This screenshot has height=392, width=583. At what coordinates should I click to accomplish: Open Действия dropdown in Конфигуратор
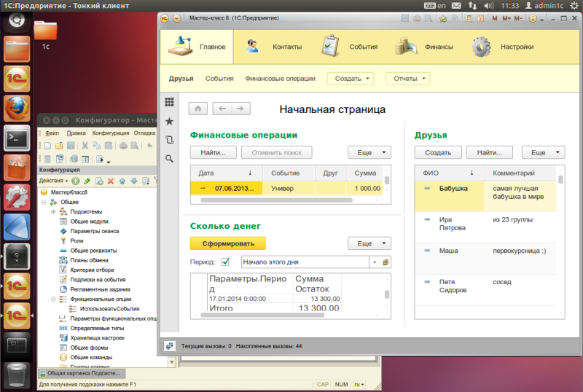53,181
